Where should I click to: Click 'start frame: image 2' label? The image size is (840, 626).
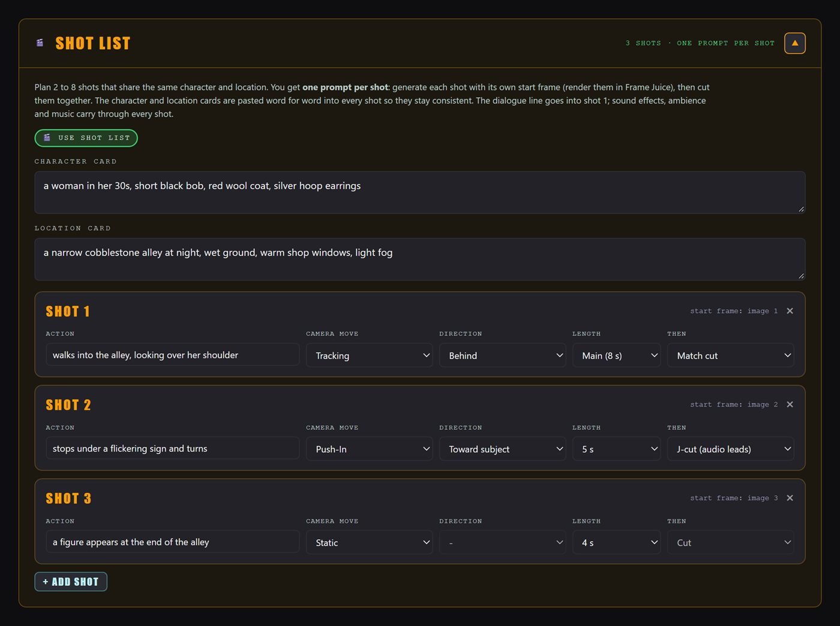[734, 405]
